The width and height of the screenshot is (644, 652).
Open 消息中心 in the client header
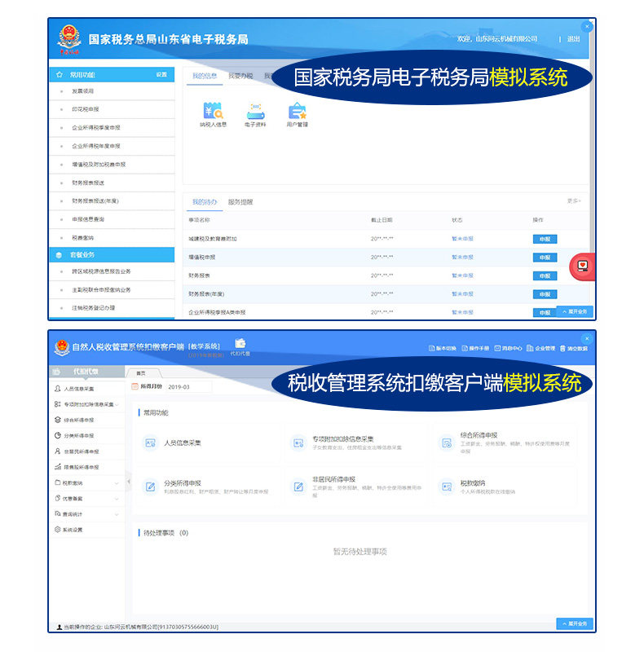pyautogui.click(x=508, y=349)
